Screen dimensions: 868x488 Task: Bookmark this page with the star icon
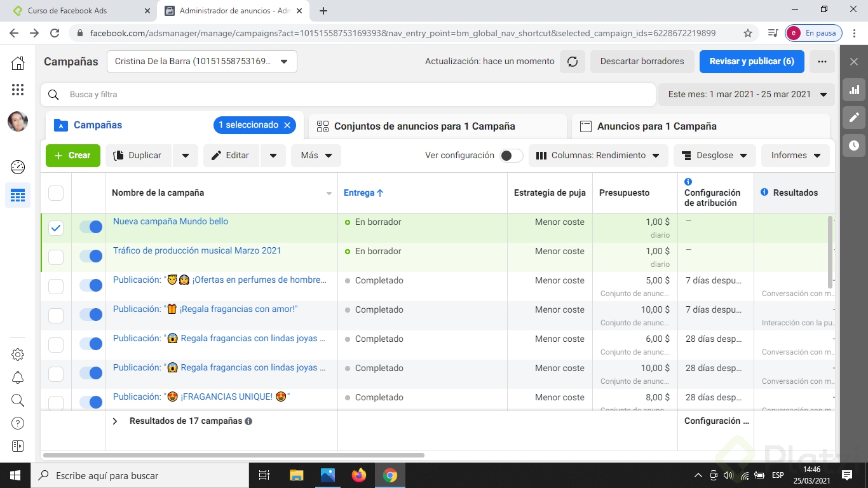[748, 33]
